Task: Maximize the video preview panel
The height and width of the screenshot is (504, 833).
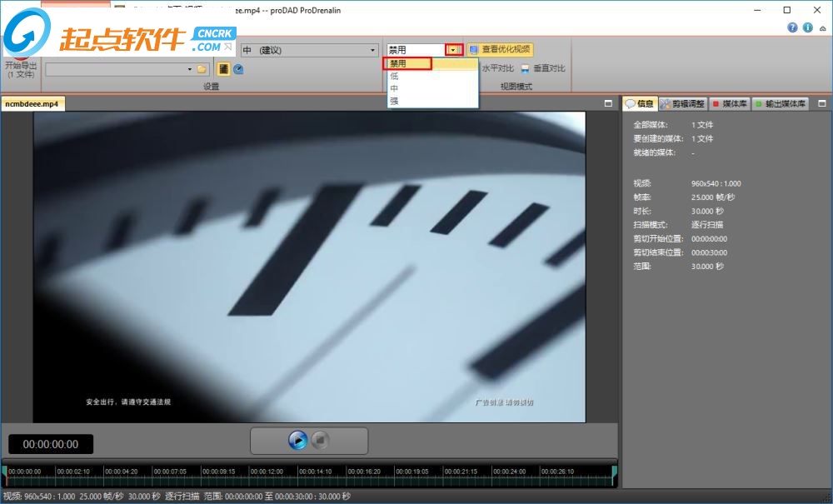Action: (x=608, y=103)
